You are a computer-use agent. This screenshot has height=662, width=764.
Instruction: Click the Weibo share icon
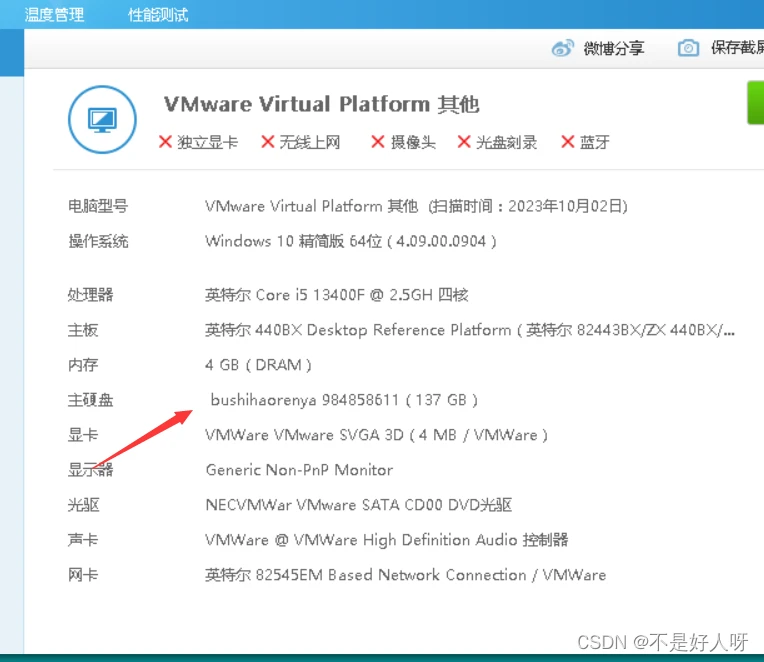[562, 48]
